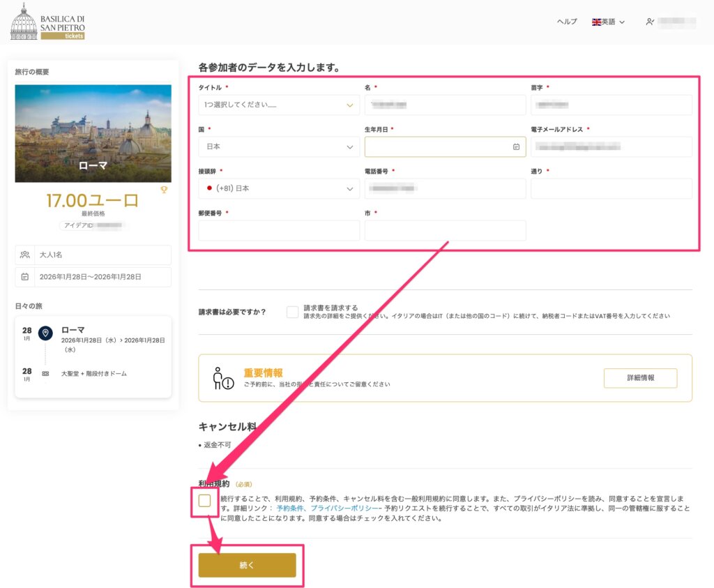Open the プライバシーポリシー link

[x=340, y=509]
